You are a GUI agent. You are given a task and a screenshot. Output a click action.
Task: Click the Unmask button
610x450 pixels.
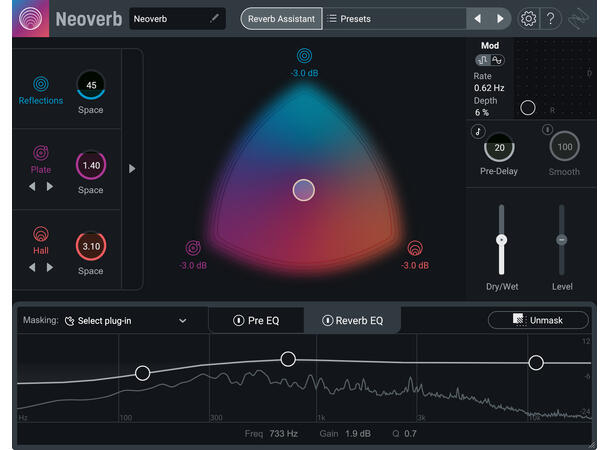[x=538, y=320]
